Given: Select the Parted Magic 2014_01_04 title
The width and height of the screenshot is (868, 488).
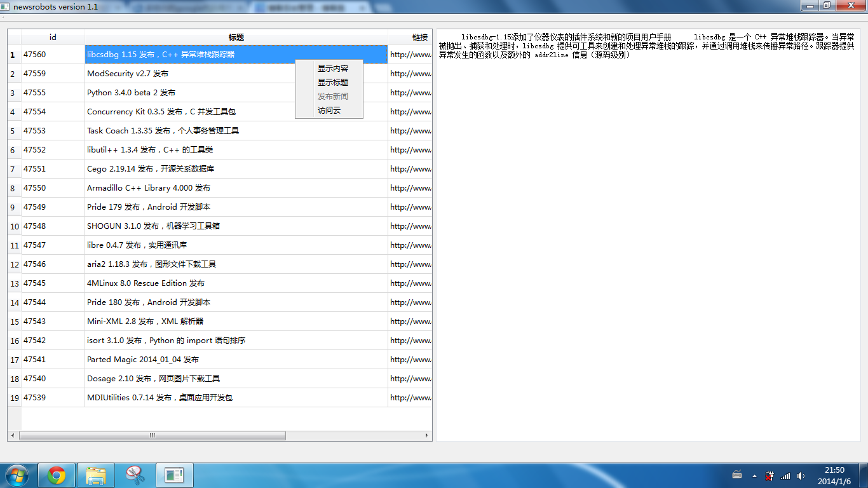Looking at the screenshot, I should [236, 360].
